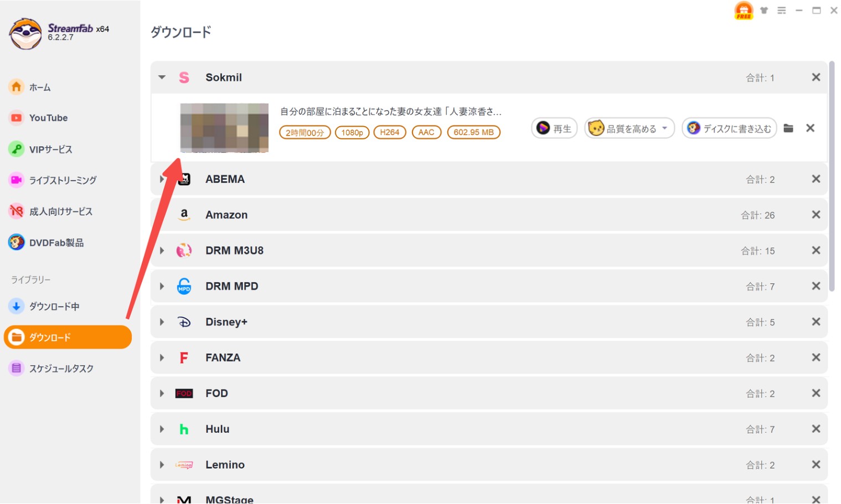Click the 2時間00分 duration tag
841x504 pixels.
pos(305,132)
